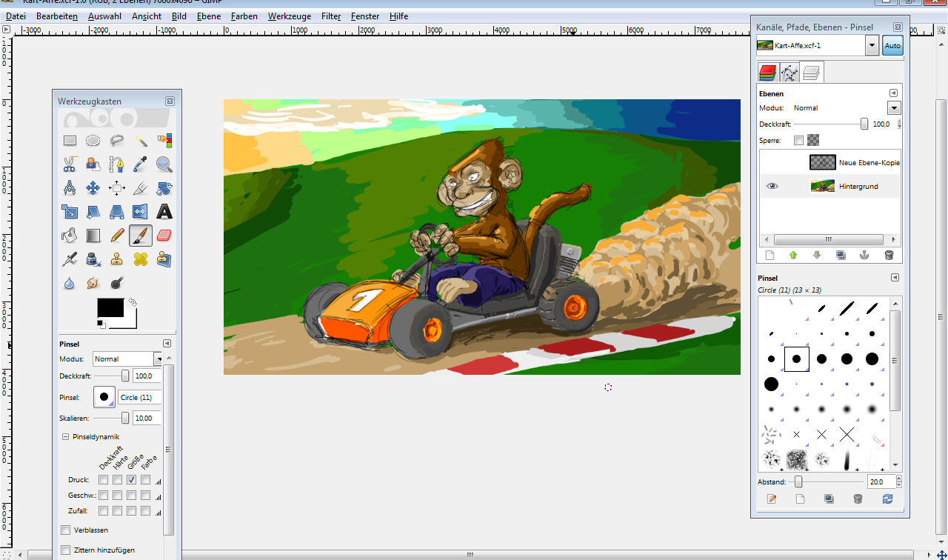Collapse the Pinseldynamik section
The image size is (948, 560).
(x=65, y=437)
